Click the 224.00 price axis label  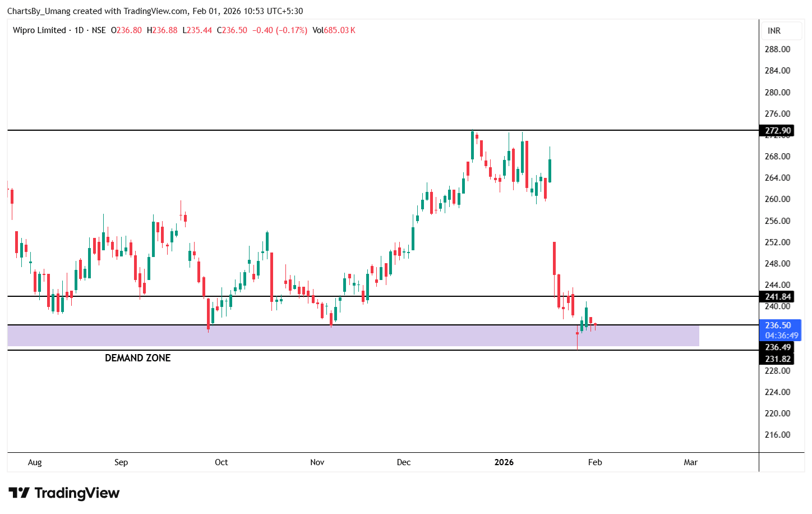coord(778,392)
